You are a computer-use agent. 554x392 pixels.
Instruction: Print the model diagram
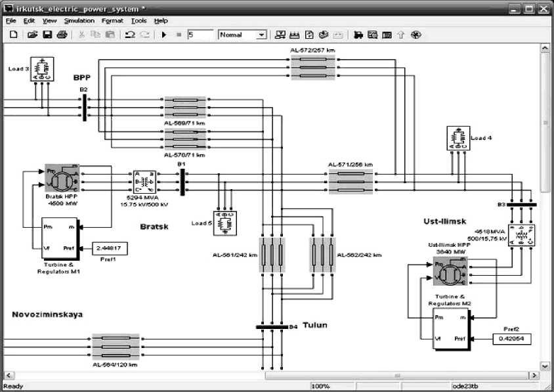tap(62, 35)
